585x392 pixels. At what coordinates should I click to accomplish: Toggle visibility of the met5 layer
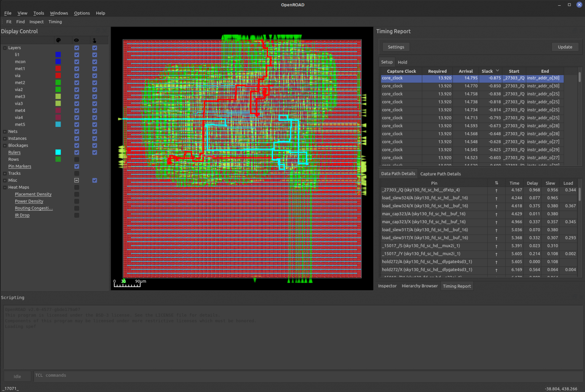point(77,124)
